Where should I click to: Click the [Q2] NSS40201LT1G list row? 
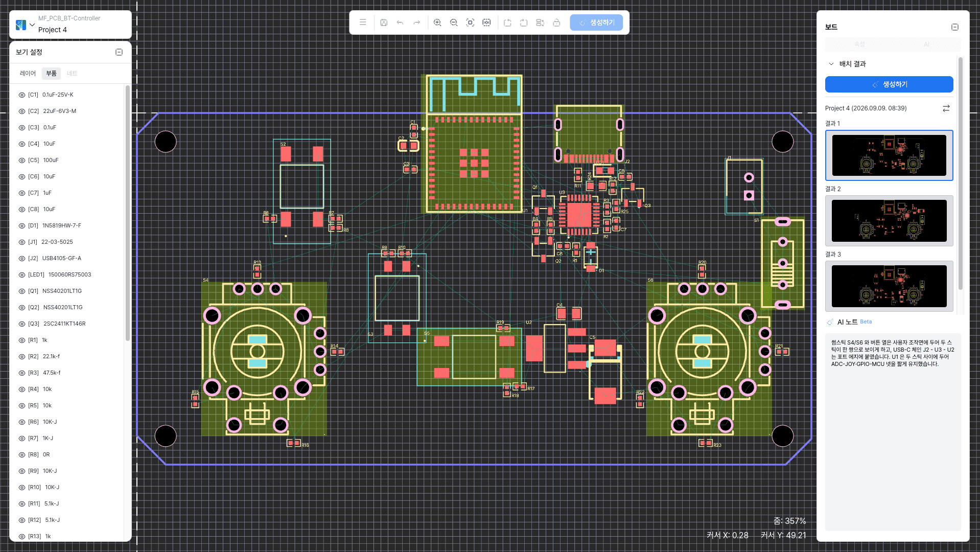click(x=66, y=308)
